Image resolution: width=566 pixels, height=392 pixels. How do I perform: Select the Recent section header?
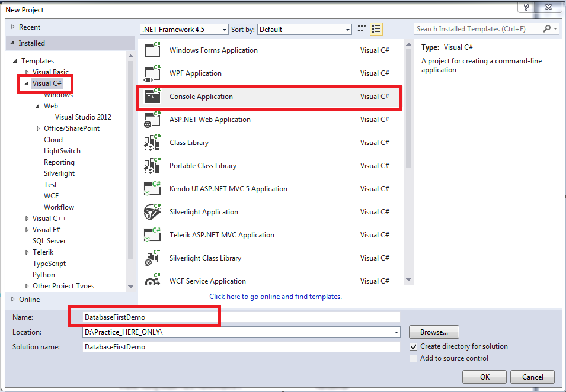(x=30, y=27)
